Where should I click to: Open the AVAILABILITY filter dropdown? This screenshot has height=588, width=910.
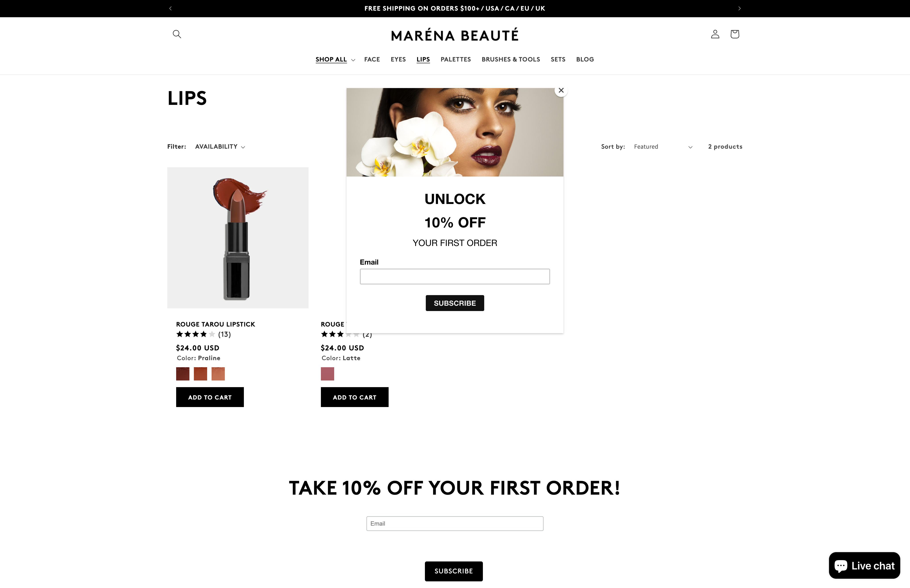click(220, 146)
